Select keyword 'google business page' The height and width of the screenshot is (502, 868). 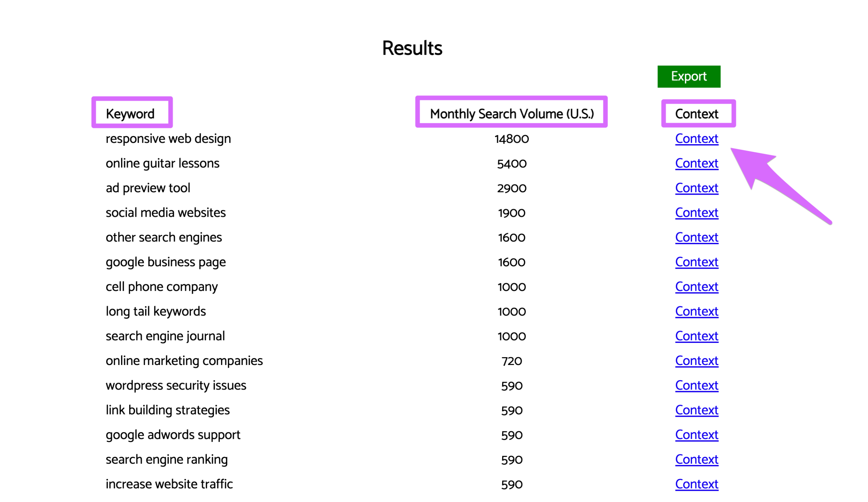tap(166, 263)
